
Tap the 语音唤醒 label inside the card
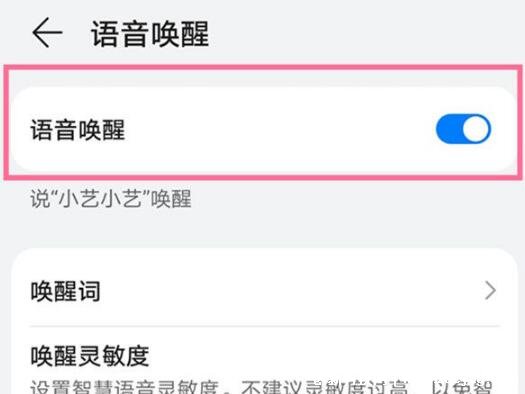click(78, 130)
